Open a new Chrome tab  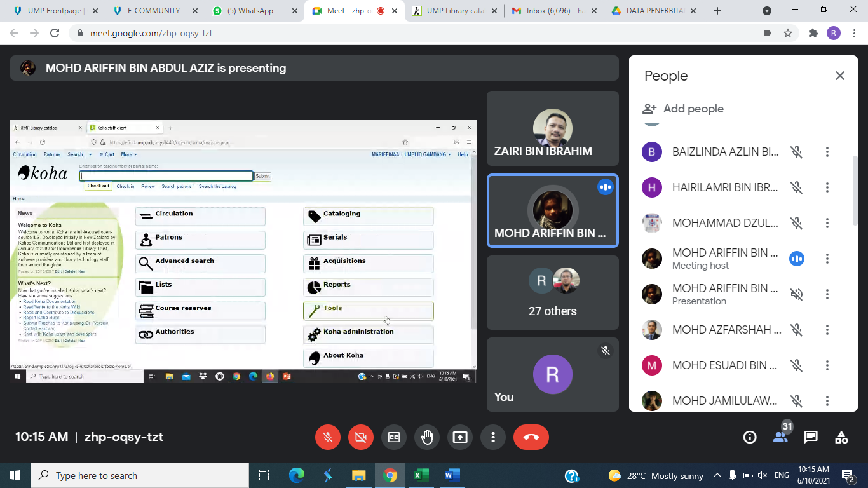coord(717,11)
